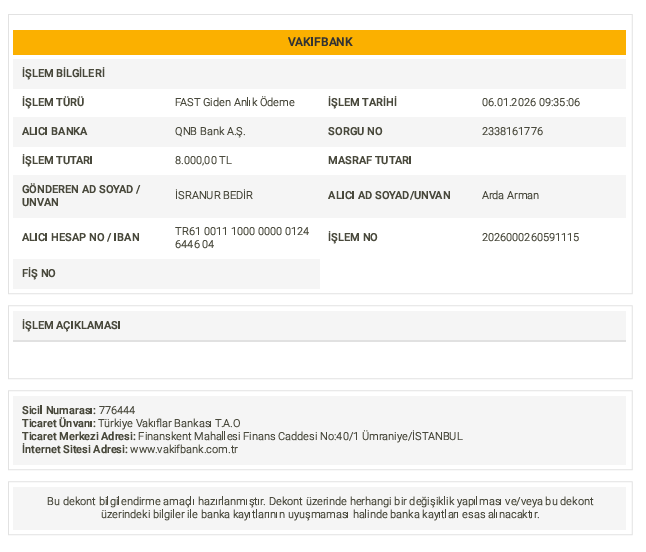Click the GÖNDEREN AD SOYAD / UNVAN label

point(81,196)
